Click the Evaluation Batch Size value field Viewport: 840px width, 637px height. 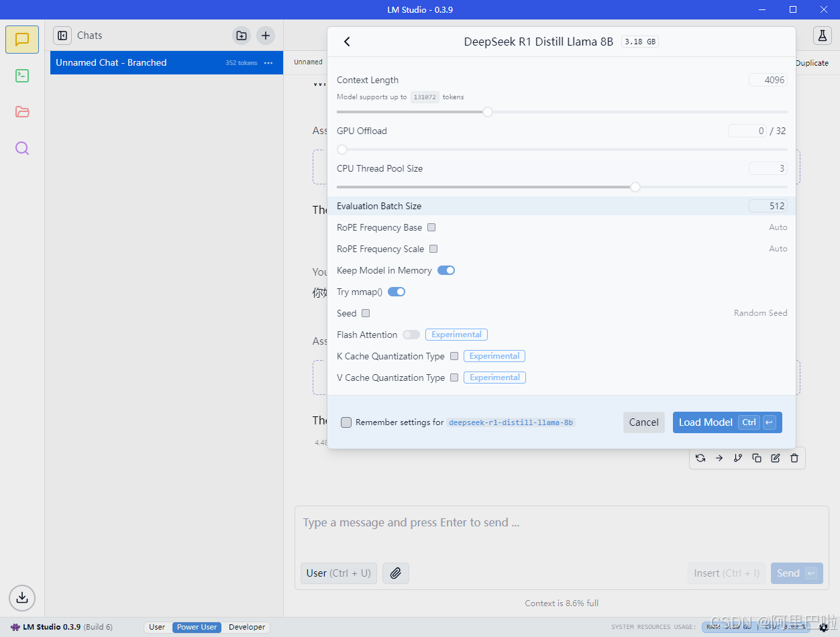(x=768, y=206)
